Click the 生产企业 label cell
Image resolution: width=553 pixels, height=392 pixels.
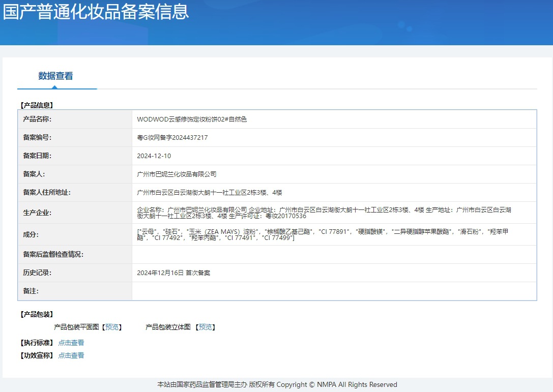75,213
